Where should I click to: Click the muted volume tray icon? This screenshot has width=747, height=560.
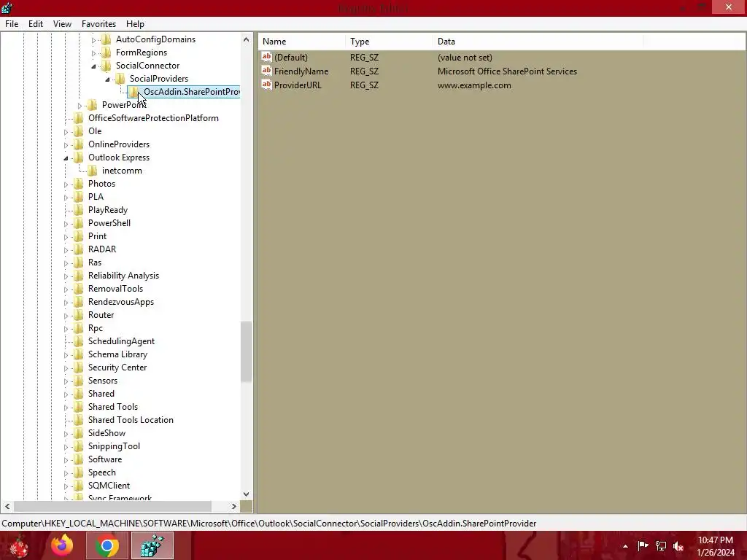[678, 546]
